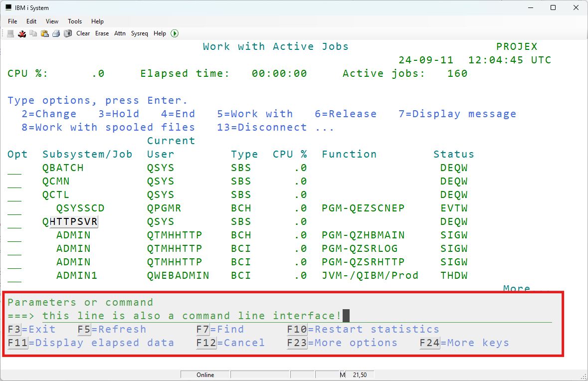
Task: Open the Help menu in the menu bar
Action: pos(97,21)
